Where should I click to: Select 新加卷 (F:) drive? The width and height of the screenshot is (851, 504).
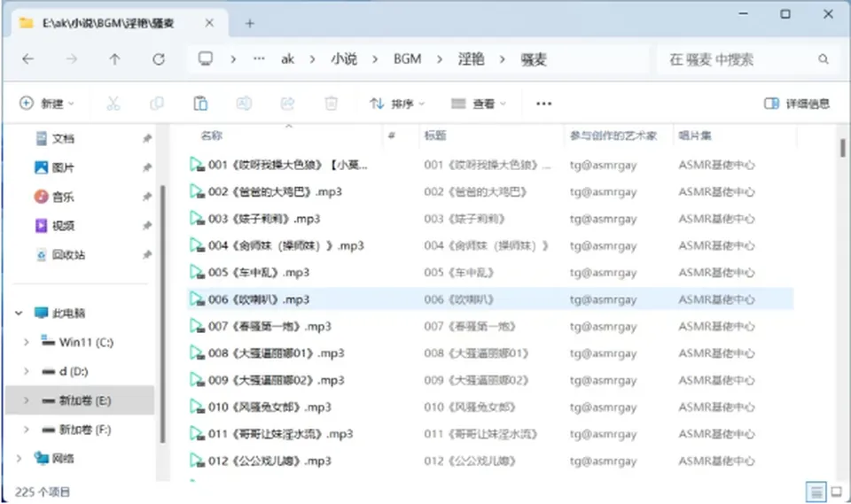tap(85, 430)
